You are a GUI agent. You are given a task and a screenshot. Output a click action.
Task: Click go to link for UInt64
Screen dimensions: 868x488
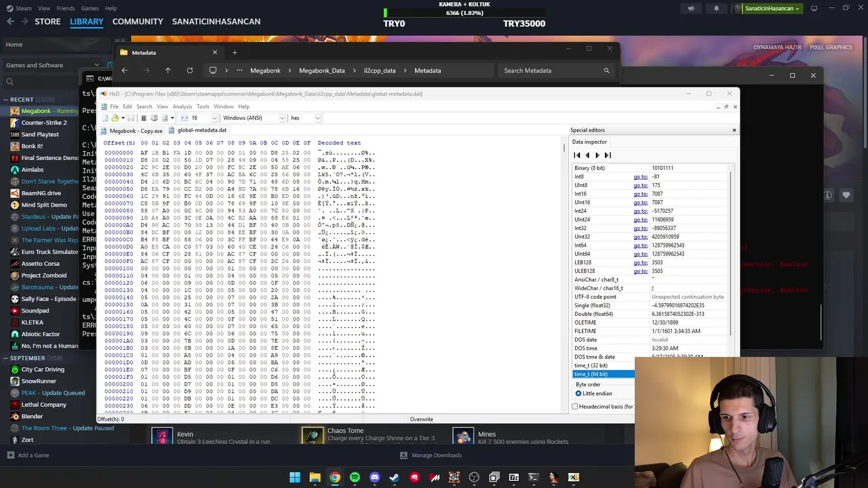(640, 254)
